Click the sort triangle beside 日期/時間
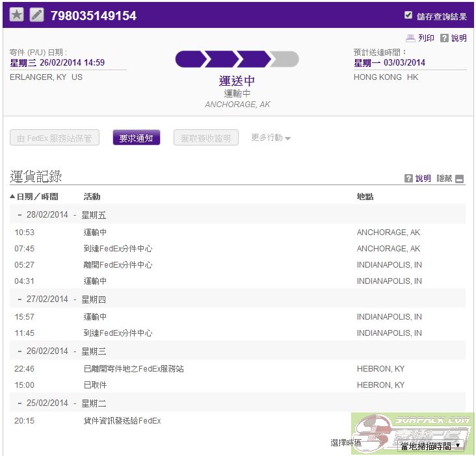The width and height of the screenshot is (476, 456). pyautogui.click(x=12, y=197)
